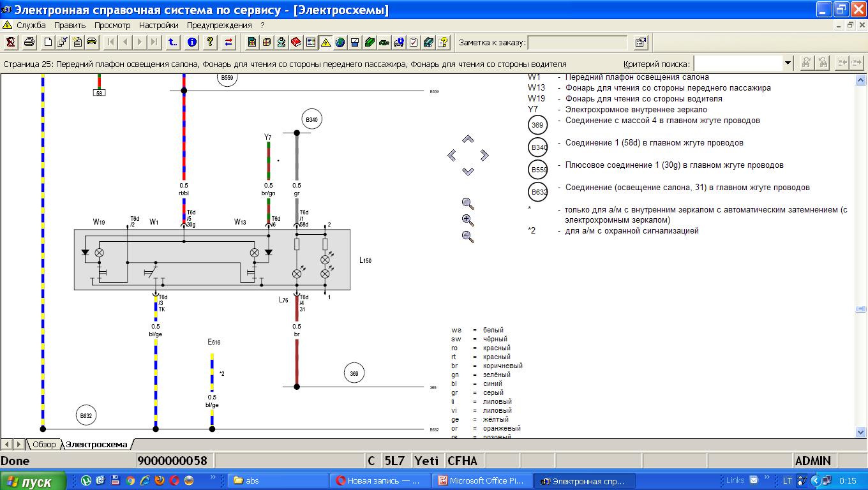Click the 'Y7 Электрохромное внутреннее зеркало' legend row

tap(617, 110)
